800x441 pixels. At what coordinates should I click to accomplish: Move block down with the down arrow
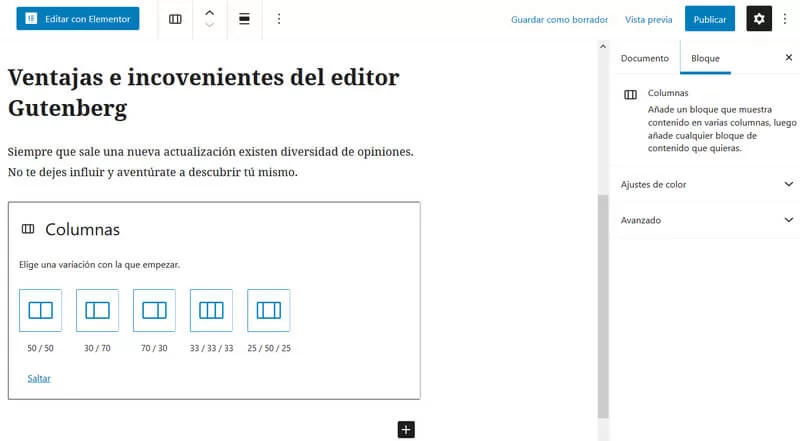[x=210, y=25]
